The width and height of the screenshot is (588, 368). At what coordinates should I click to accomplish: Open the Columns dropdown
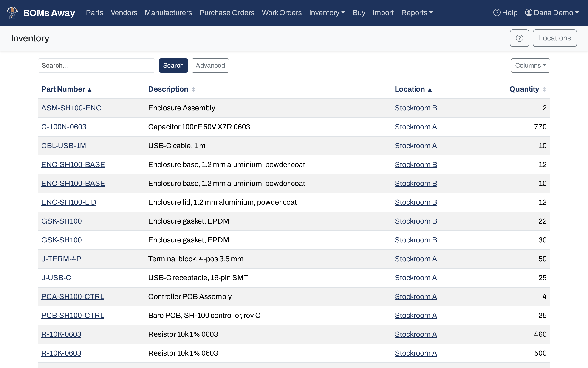530,66
